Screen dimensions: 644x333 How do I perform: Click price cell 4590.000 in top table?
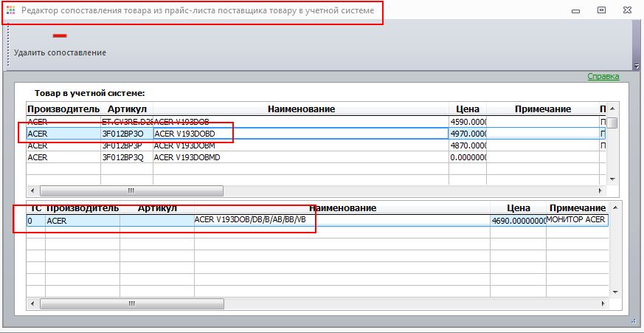(x=468, y=122)
